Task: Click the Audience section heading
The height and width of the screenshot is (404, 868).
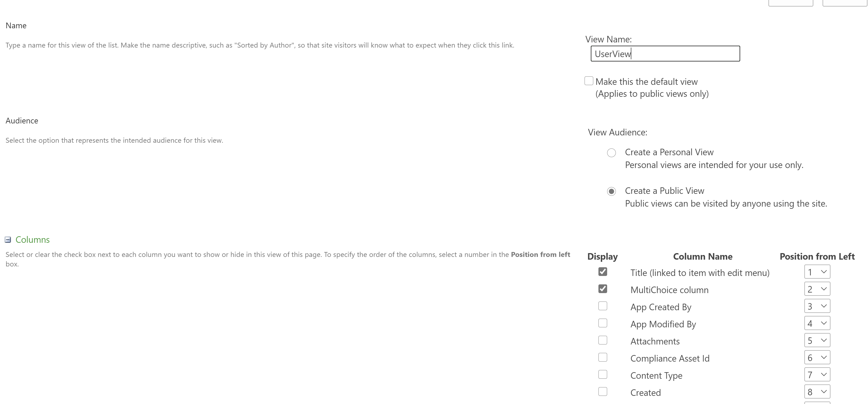Action: (x=21, y=120)
